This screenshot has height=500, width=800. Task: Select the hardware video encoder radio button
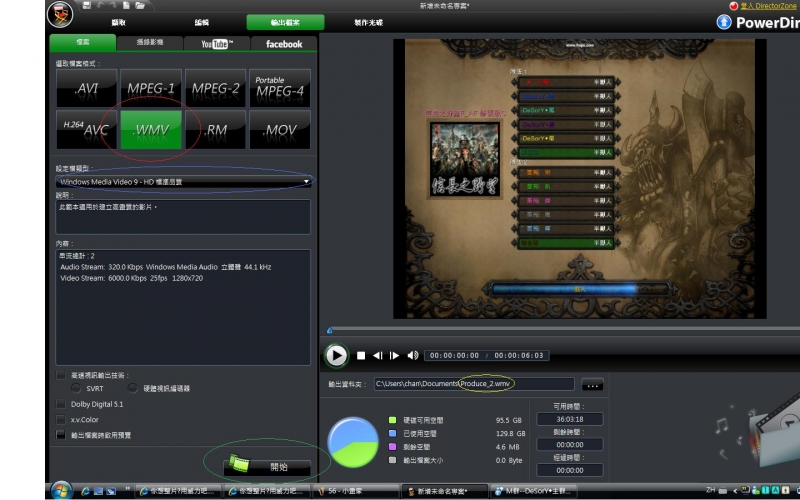coord(133,388)
